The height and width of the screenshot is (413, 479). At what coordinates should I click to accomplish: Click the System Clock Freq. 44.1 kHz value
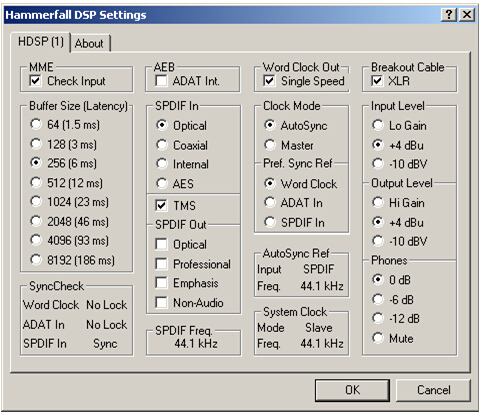322,343
